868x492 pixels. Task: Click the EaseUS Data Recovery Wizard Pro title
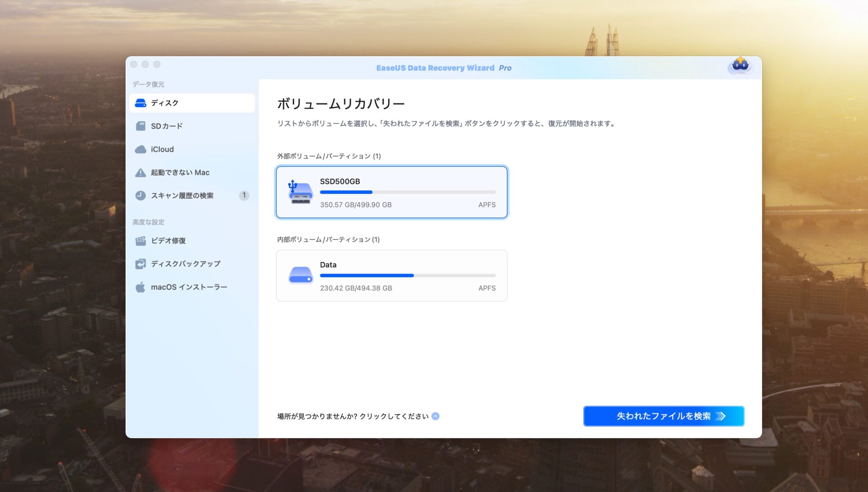tap(443, 68)
